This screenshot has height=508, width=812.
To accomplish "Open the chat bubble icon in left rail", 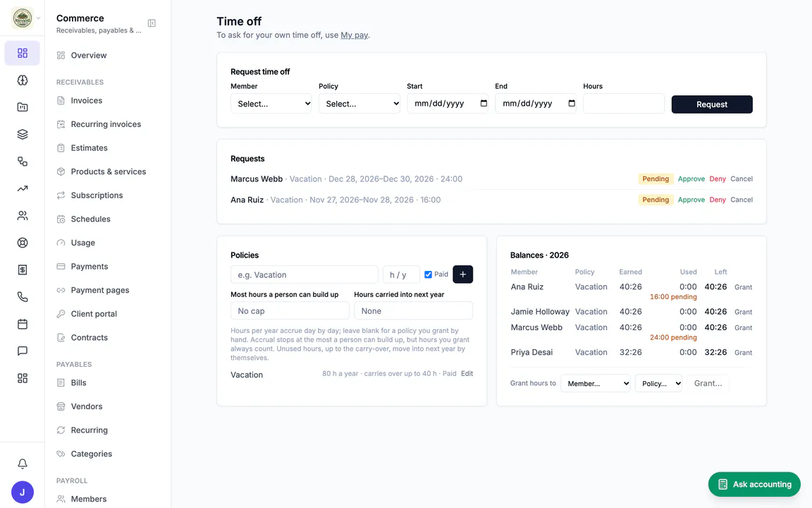I will pos(23,351).
